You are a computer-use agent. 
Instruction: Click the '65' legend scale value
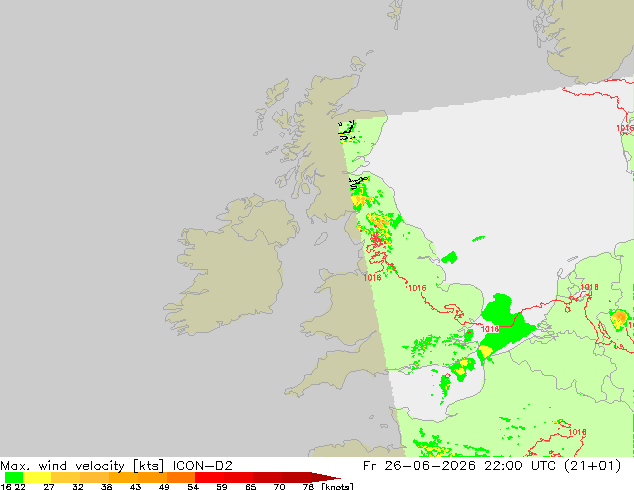[x=251, y=487]
